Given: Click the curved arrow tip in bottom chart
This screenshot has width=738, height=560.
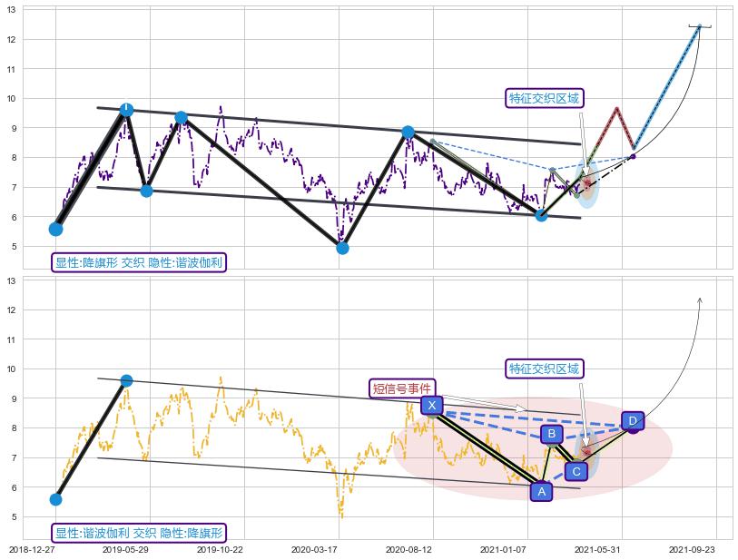Looking at the screenshot, I should click(699, 299).
